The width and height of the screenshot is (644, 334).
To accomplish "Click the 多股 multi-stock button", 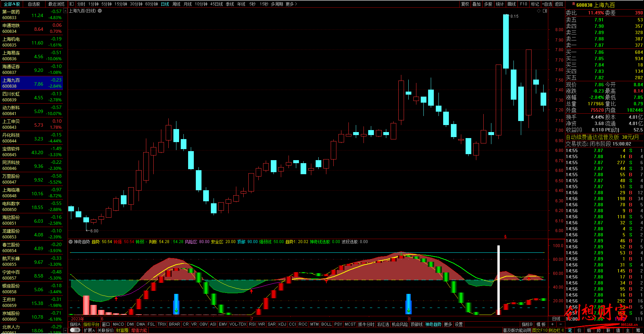I will (x=488, y=4).
